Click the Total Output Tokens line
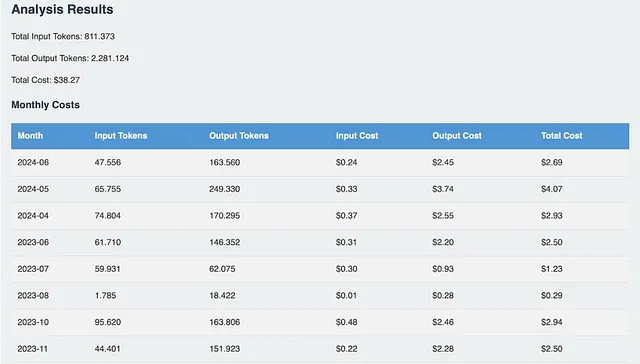The width and height of the screenshot is (640, 364). 70,58
